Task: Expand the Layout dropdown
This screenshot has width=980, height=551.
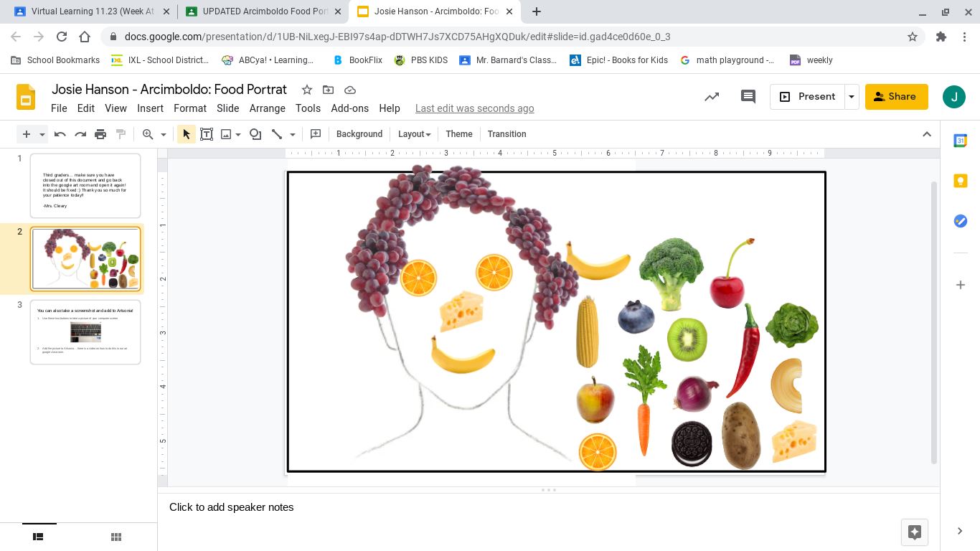Action: coord(414,134)
